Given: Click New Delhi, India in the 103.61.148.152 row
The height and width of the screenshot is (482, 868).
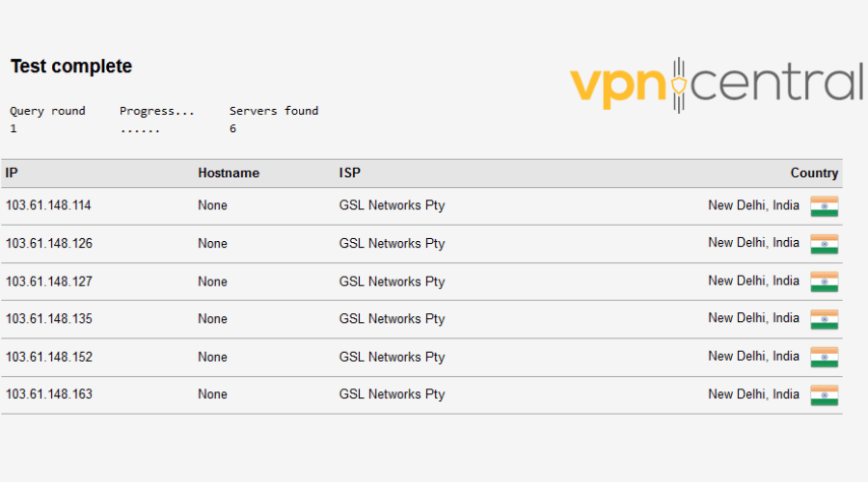Looking at the screenshot, I should [753, 357].
